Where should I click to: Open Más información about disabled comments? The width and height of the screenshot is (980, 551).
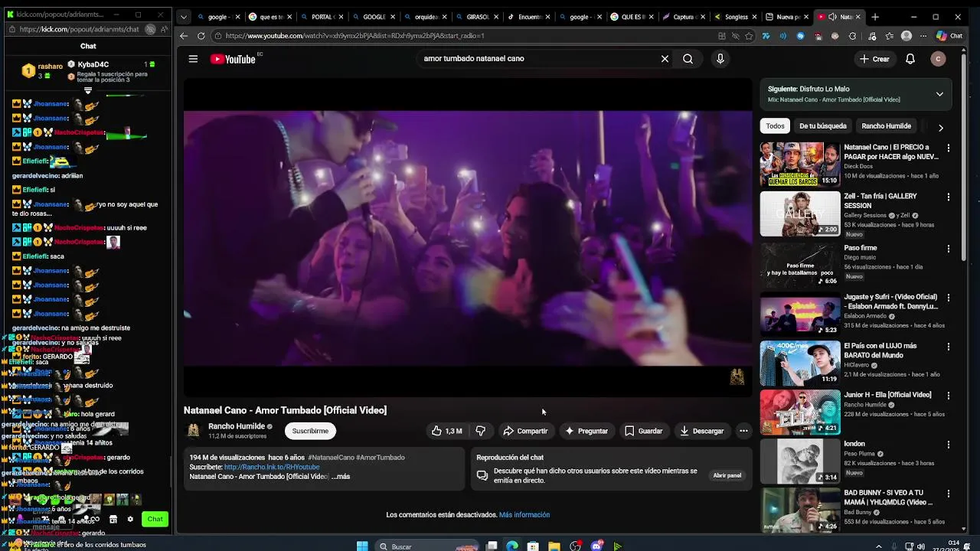[x=524, y=515]
